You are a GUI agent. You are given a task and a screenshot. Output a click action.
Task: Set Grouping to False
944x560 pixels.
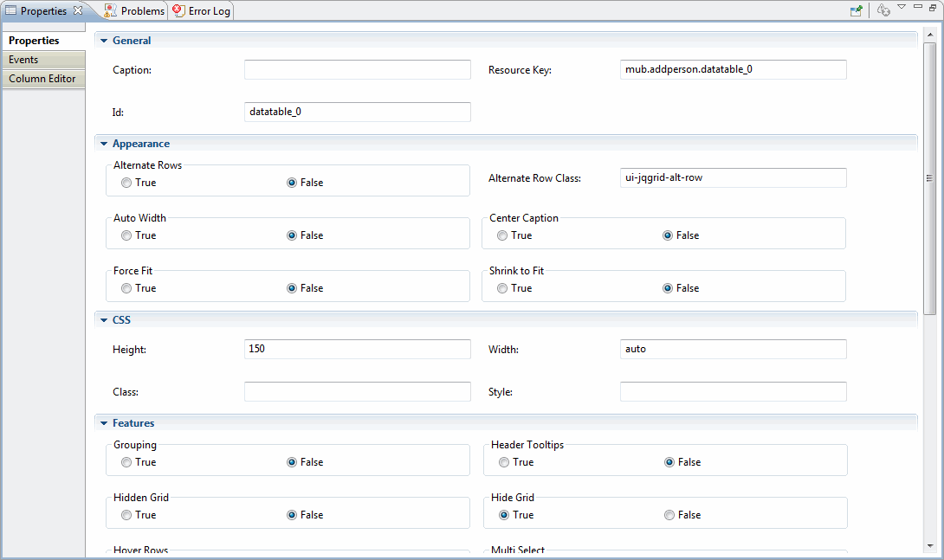coord(292,462)
